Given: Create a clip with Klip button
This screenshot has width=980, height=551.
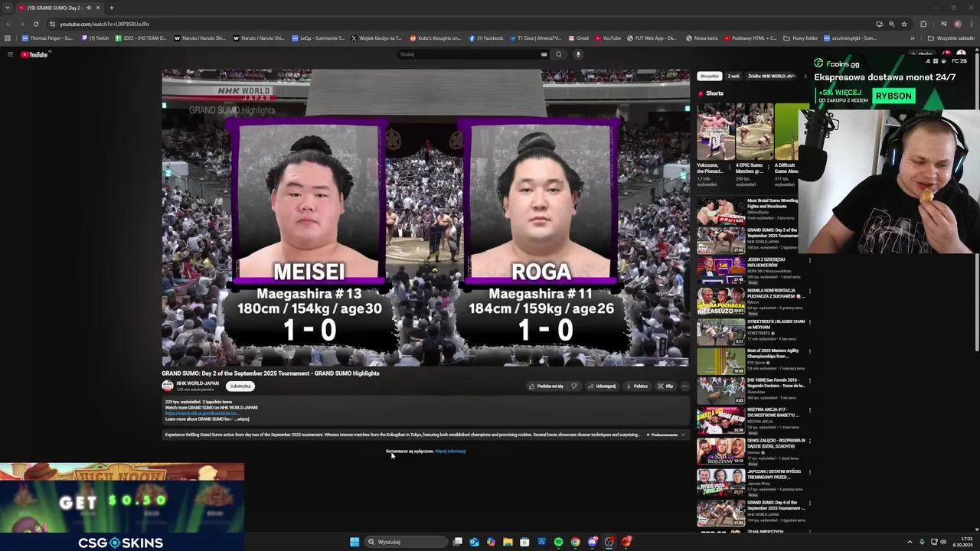Looking at the screenshot, I should (665, 386).
